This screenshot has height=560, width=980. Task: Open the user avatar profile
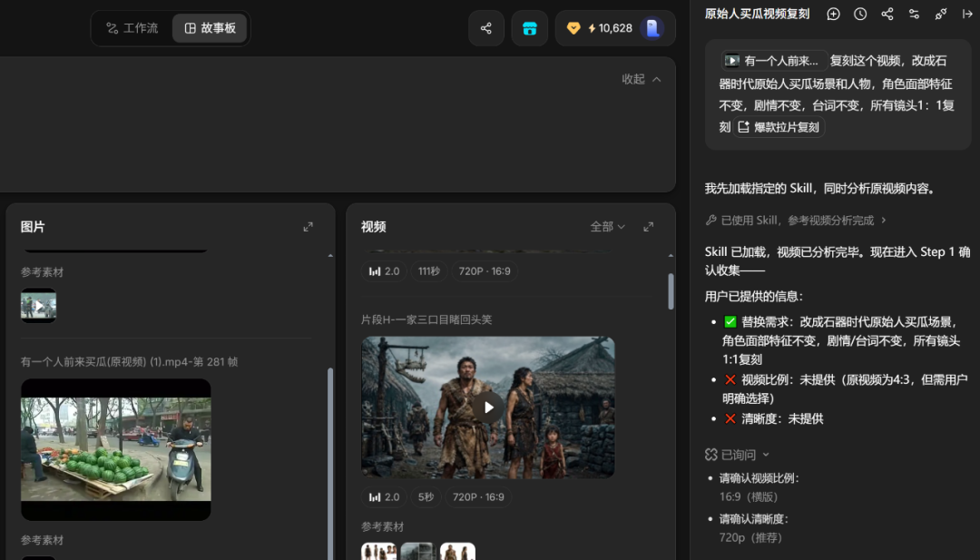652,28
